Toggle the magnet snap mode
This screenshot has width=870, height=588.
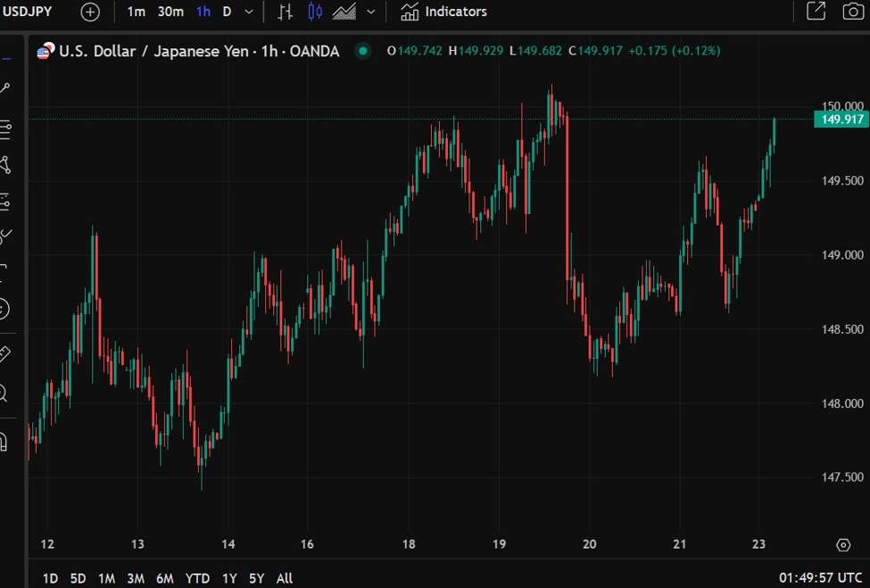4,442
